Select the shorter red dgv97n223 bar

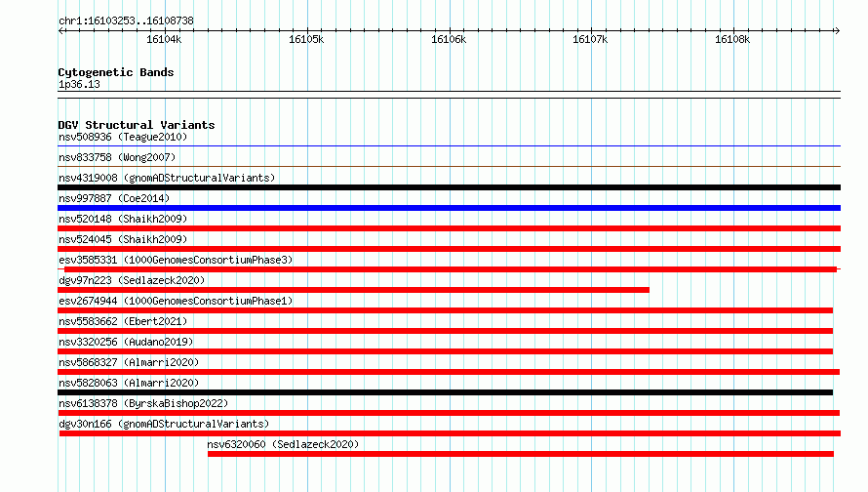click(353, 290)
